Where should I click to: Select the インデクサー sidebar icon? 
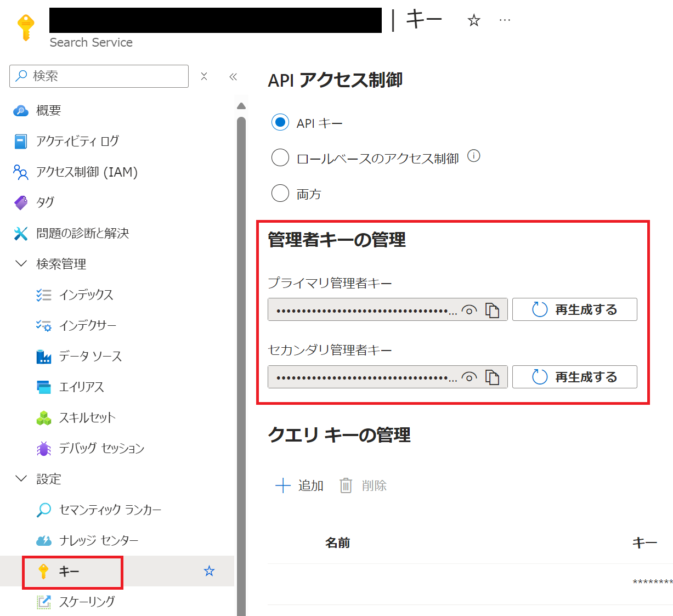[43, 325]
